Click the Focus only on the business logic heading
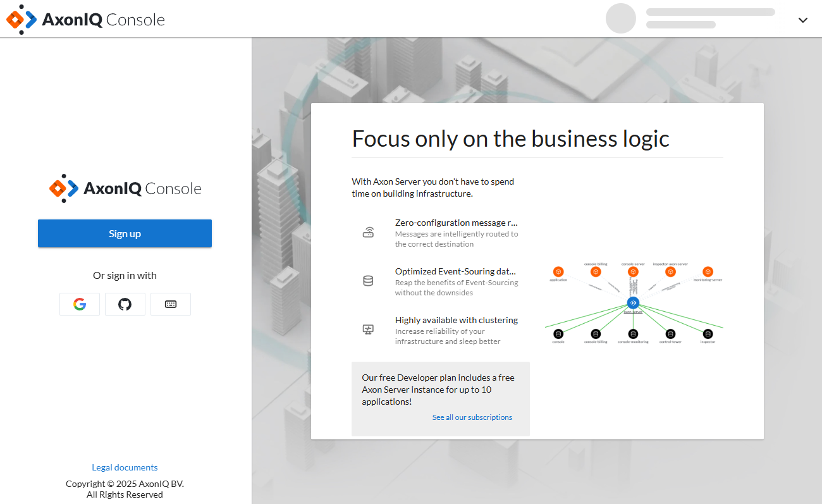822x504 pixels. tap(510, 138)
